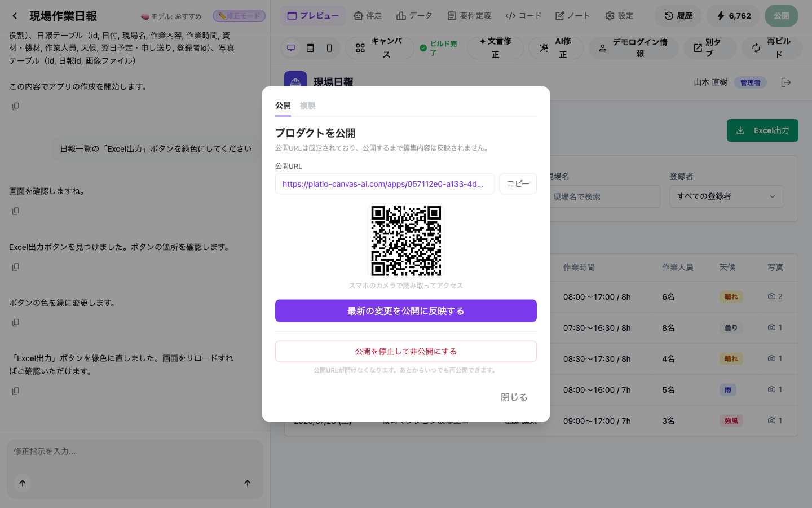Open preview in 別タブ
The height and width of the screenshot is (508, 812).
click(x=710, y=48)
